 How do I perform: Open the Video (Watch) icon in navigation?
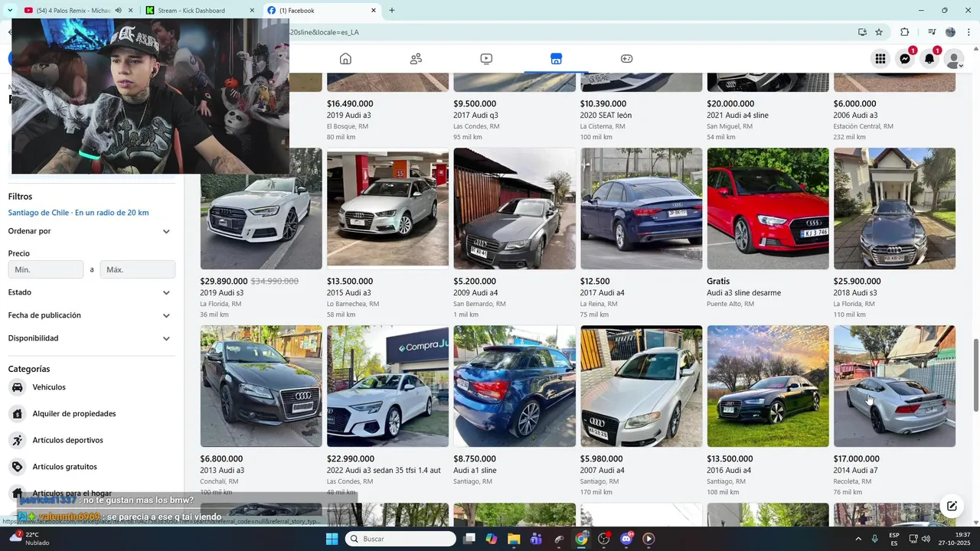point(486,59)
